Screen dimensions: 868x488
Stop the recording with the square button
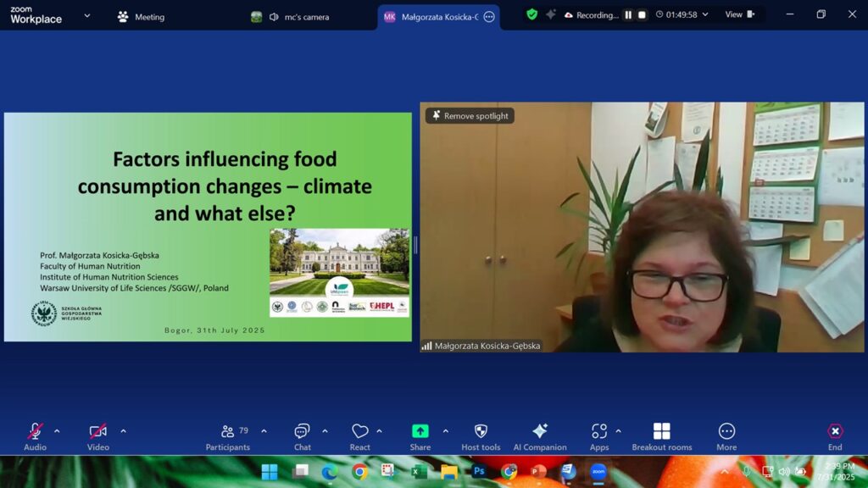642,15
